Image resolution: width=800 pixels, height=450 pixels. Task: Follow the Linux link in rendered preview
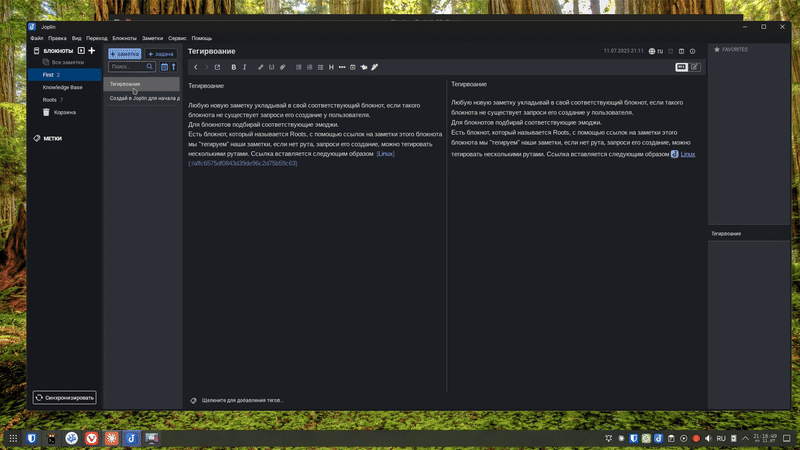tap(687, 154)
